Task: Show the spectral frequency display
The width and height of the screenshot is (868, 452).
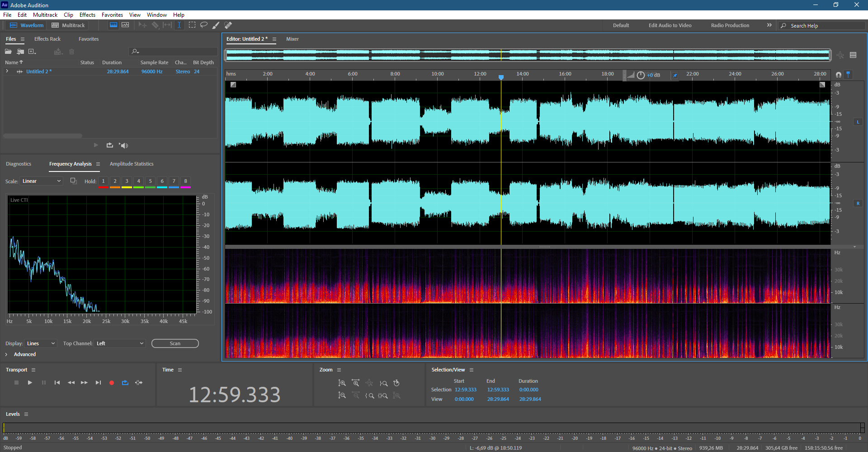Action: pyautogui.click(x=113, y=25)
